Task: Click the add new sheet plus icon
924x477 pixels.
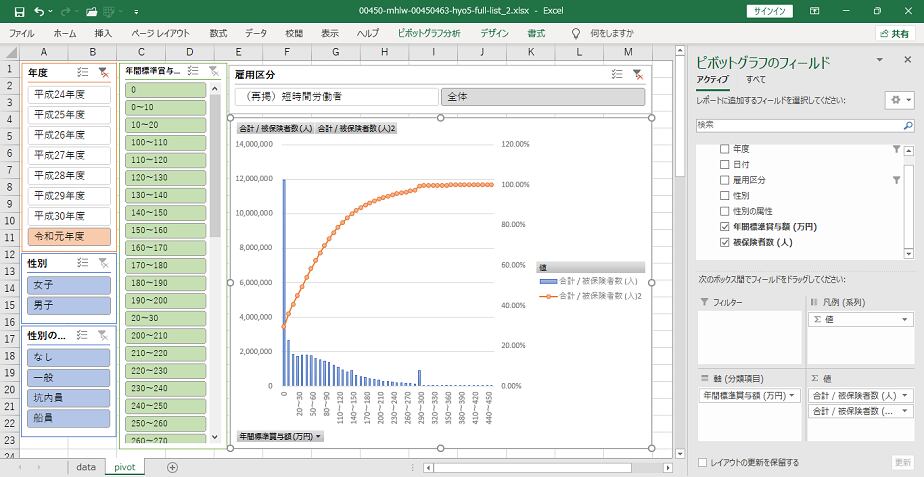Action: [x=172, y=467]
